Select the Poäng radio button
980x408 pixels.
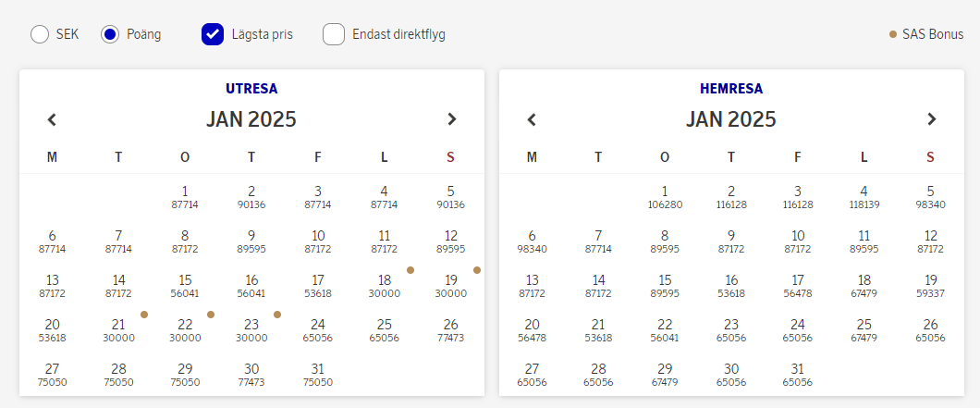(x=110, y=34)
